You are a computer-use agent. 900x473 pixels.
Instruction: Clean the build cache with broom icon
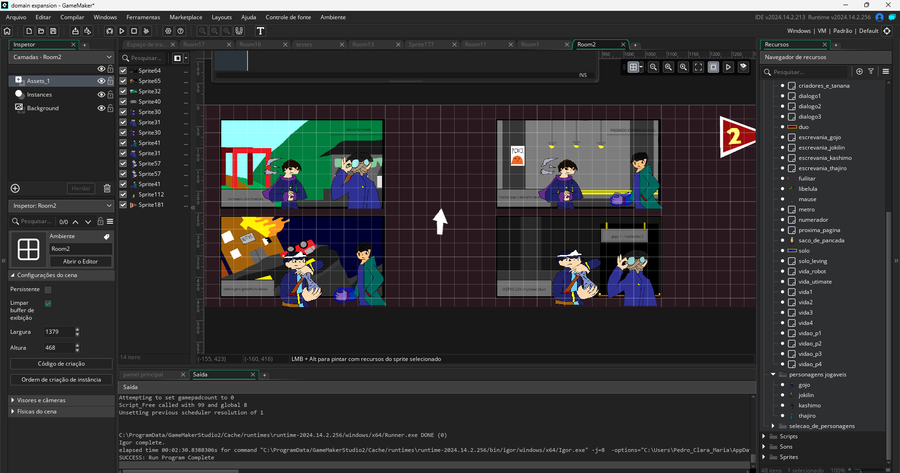pos(146,31)
